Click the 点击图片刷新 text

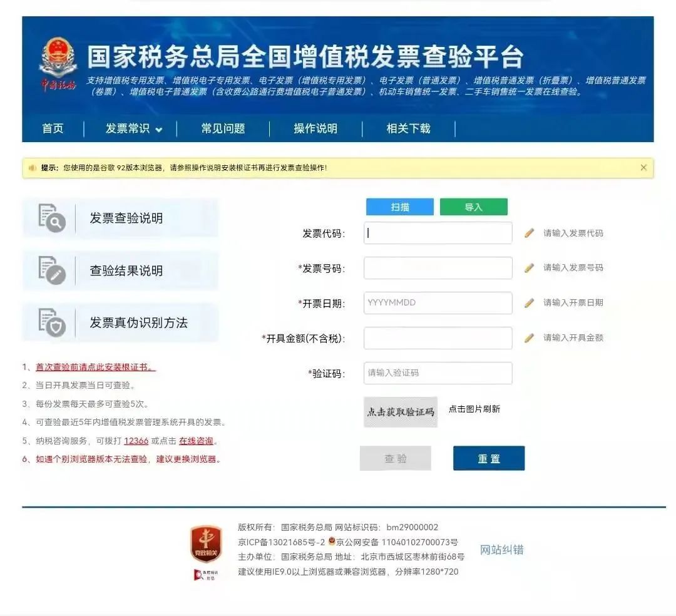tap(474, 409)
